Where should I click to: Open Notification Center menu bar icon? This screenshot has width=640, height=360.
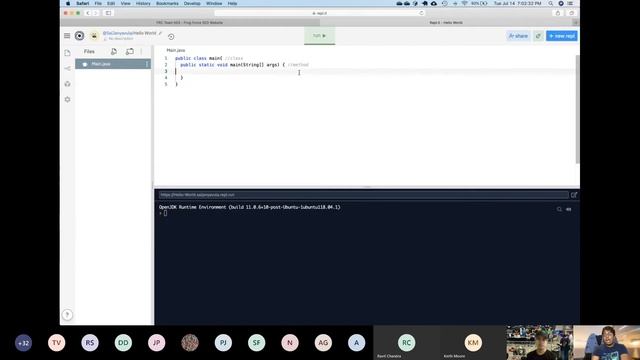(570, 3)
